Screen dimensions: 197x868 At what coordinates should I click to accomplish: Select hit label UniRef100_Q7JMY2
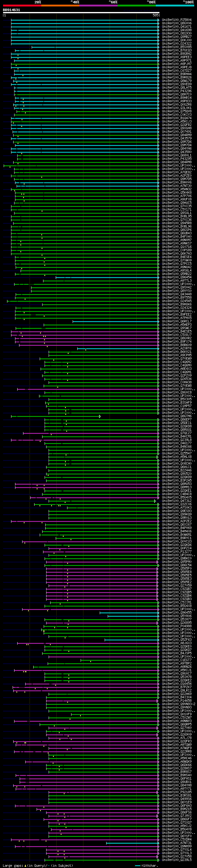tap(177, 815)
